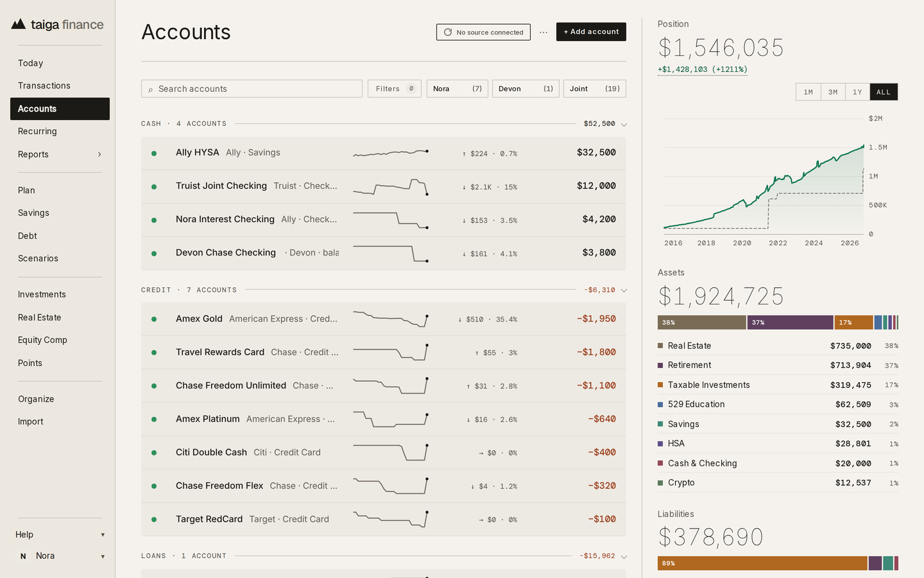Click the N avatar badge beside Nora
This screenshot has width=924, height=578.
pyautogui.click(x=23, y=556)
